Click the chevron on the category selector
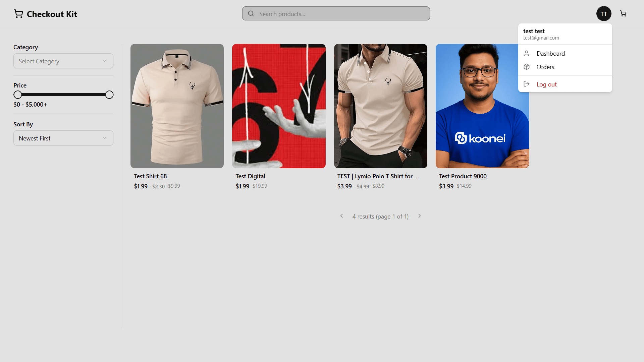This screenshot has width=644, height=362. 105,61
